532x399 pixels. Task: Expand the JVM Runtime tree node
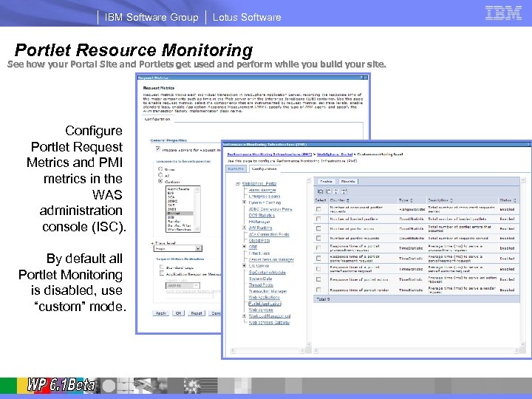(x=244, y=228)
